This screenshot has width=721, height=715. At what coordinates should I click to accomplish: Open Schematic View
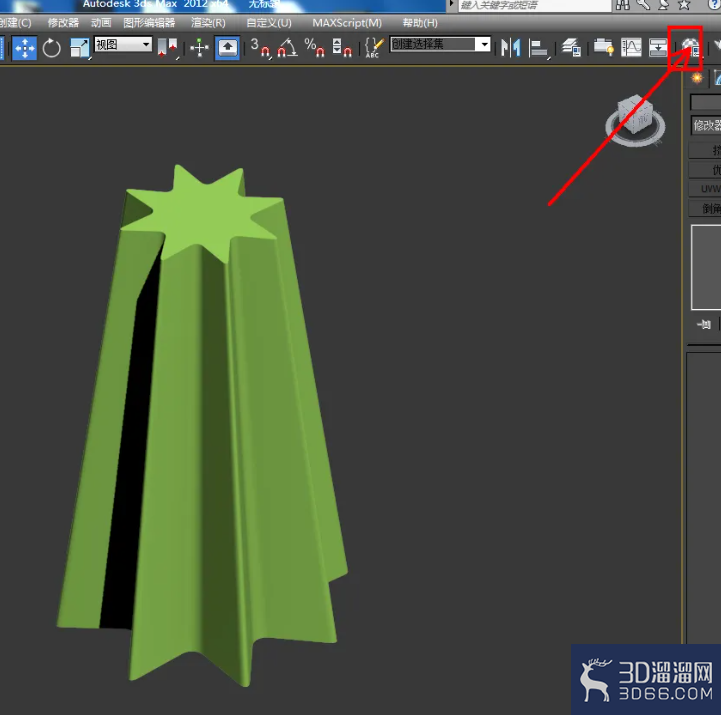tap(658, 47)
